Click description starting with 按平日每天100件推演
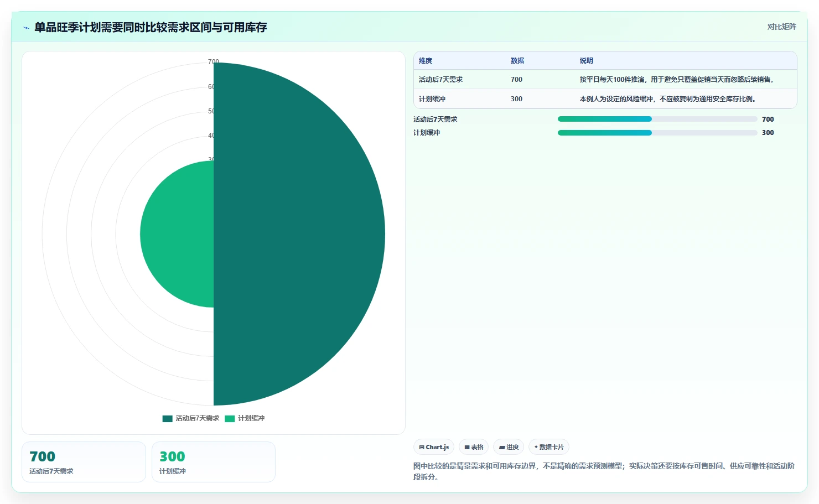 [677, 80]
